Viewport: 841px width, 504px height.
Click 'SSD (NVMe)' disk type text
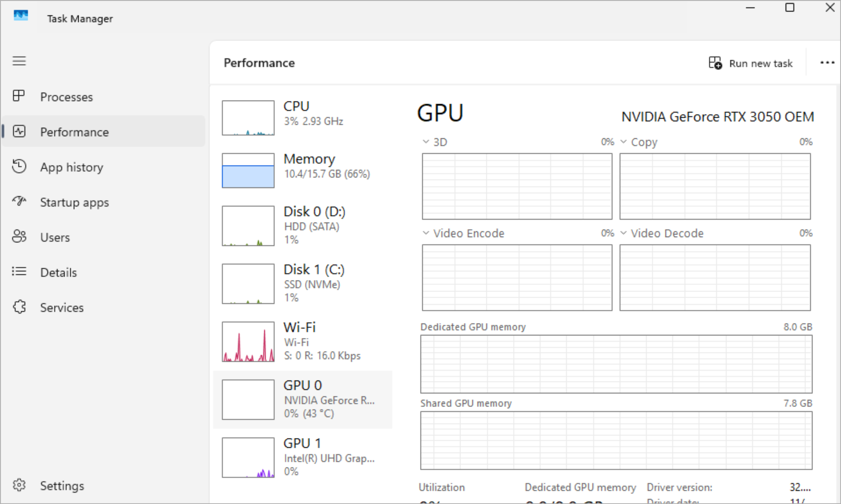pyautogui.click(x=312, y=285)
